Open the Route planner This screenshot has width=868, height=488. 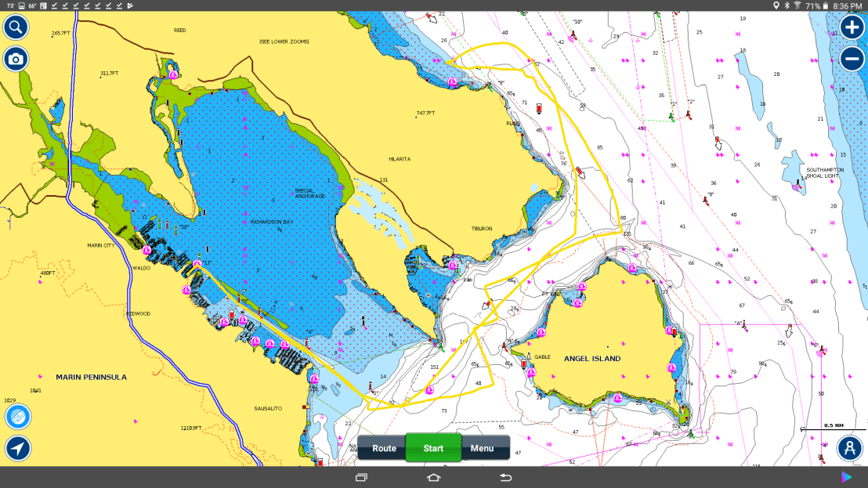click(x=383, y=448)
